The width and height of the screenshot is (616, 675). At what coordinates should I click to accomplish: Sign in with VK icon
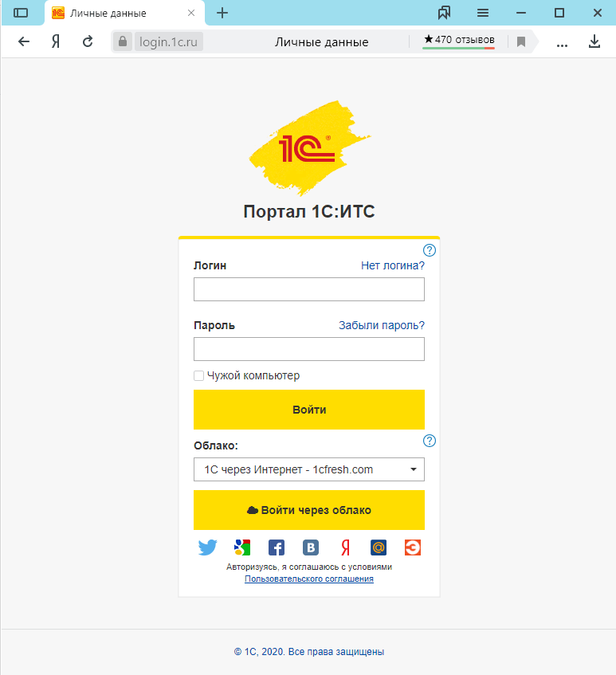(310, 547)
